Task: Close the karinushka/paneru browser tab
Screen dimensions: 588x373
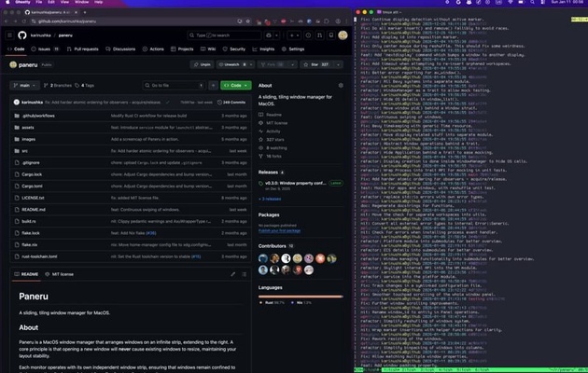Action: (77, 12)
